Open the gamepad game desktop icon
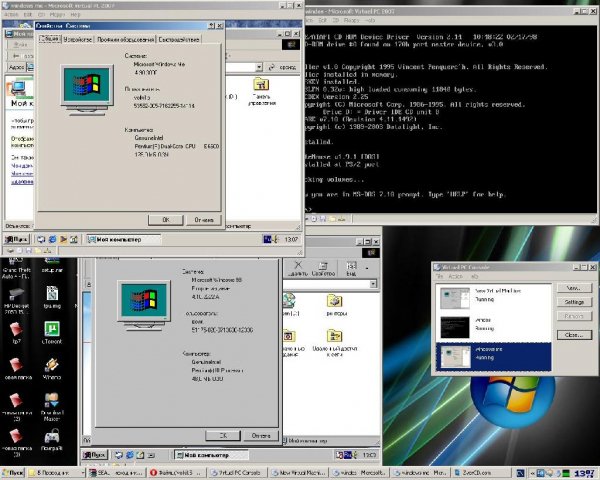 pyautogui.click(x=52, y=439)
